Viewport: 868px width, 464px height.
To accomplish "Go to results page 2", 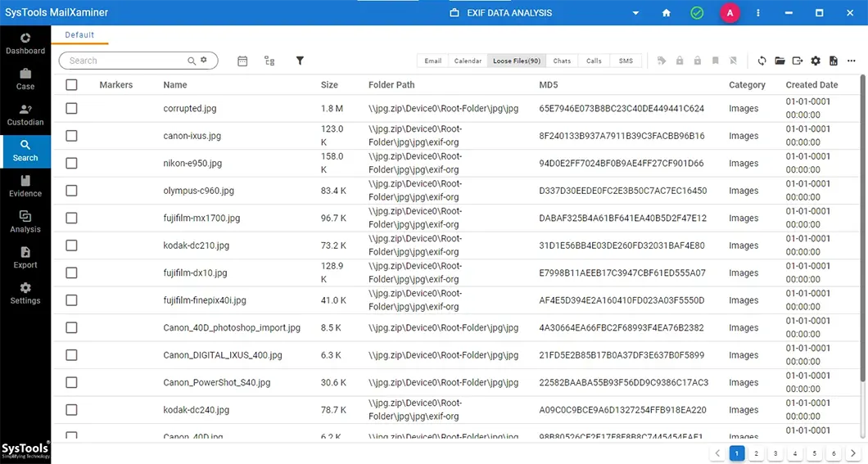I will tap(756, 453).
